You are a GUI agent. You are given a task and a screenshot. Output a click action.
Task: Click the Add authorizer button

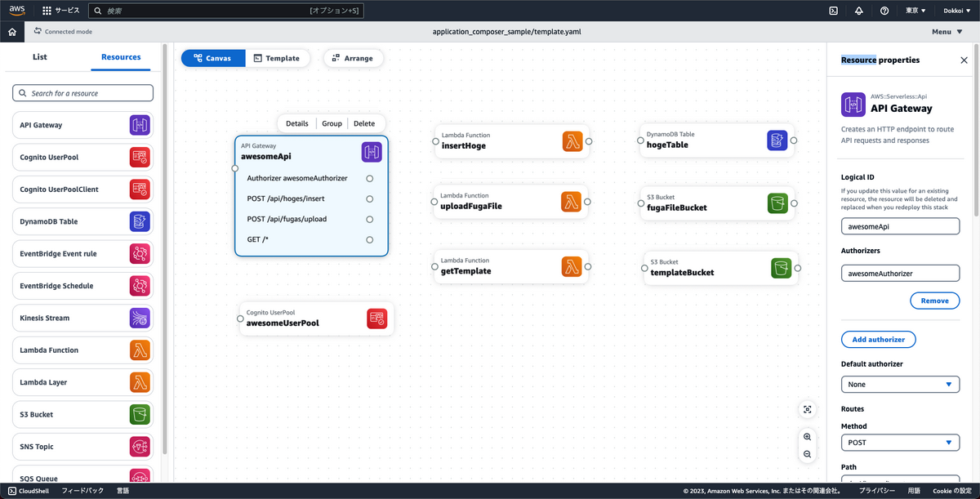pyautogui.click(x=879, y=339)
